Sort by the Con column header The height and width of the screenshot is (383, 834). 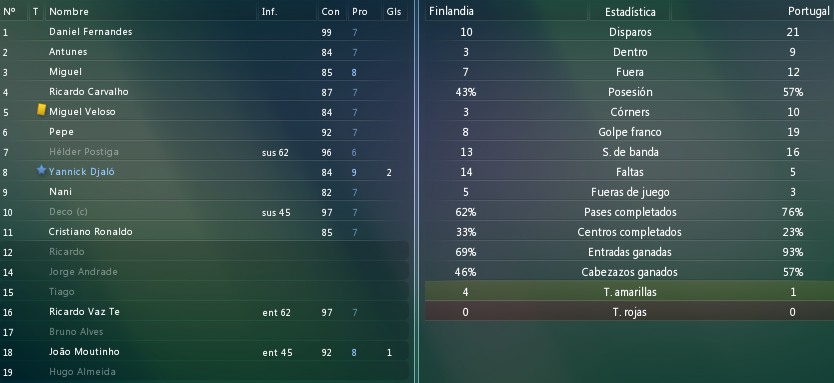point(332,12)
